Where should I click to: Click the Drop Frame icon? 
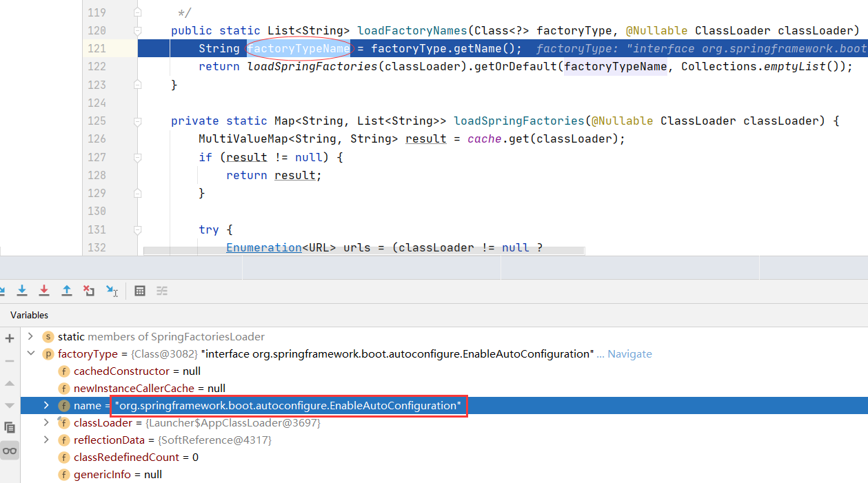(x=89, y=291)
